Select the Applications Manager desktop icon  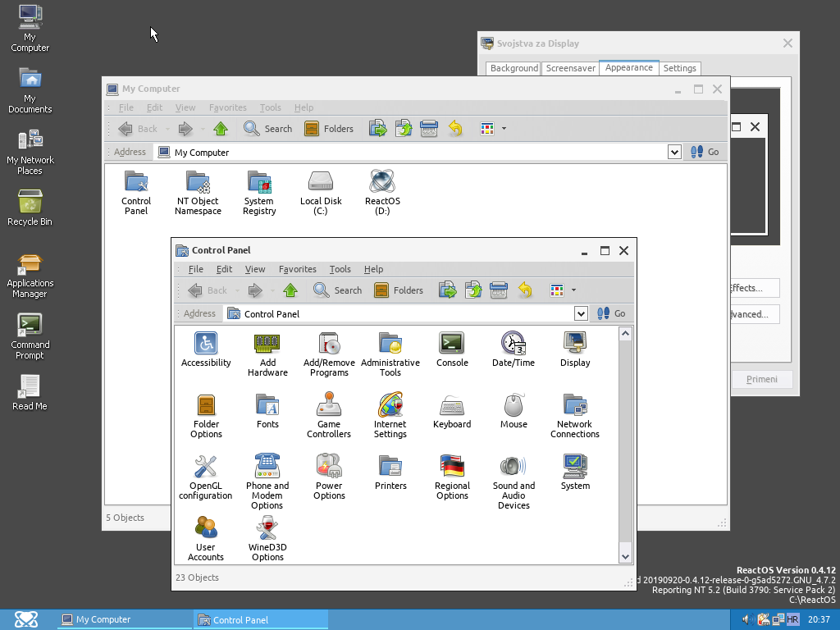(30, 276)
